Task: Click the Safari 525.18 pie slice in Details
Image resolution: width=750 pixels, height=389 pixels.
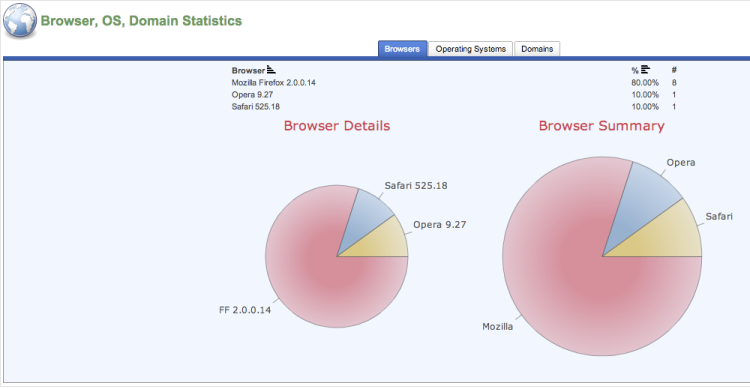Action: click(x=364, y=218)
